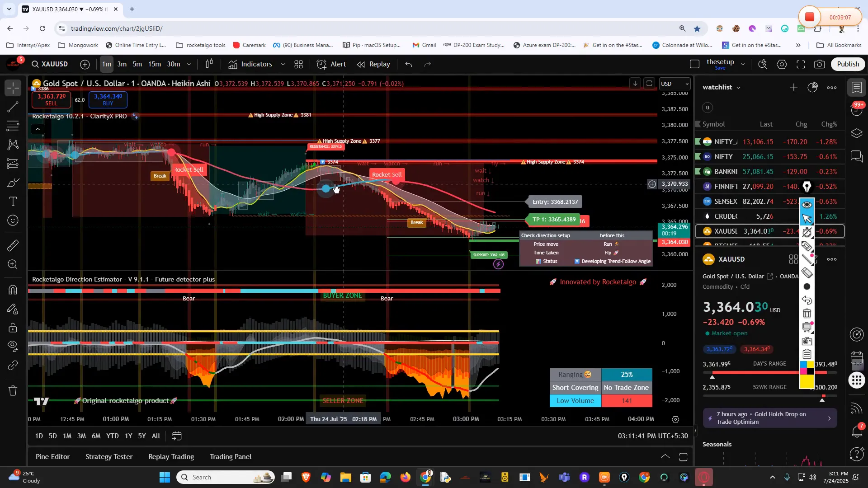Switch to the 30m timeframe
Screen dimensions: 868x488
(174, 64)
